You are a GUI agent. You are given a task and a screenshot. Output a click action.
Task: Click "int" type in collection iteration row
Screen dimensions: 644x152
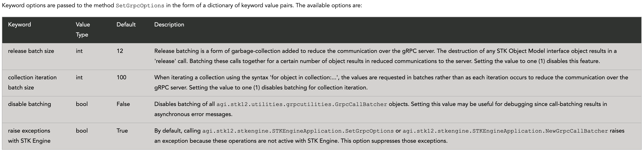79,77
